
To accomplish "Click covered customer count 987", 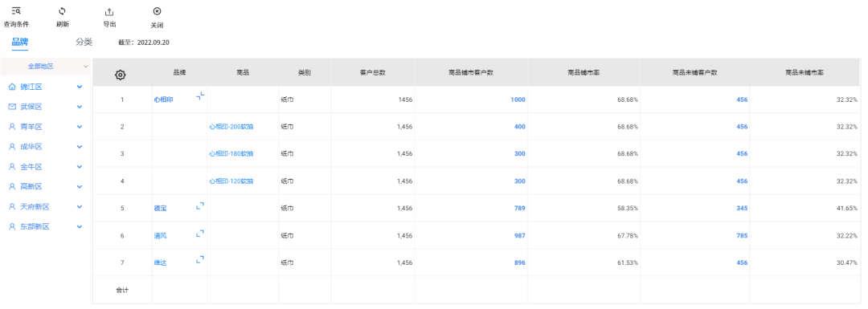I will tap(520, 235).
